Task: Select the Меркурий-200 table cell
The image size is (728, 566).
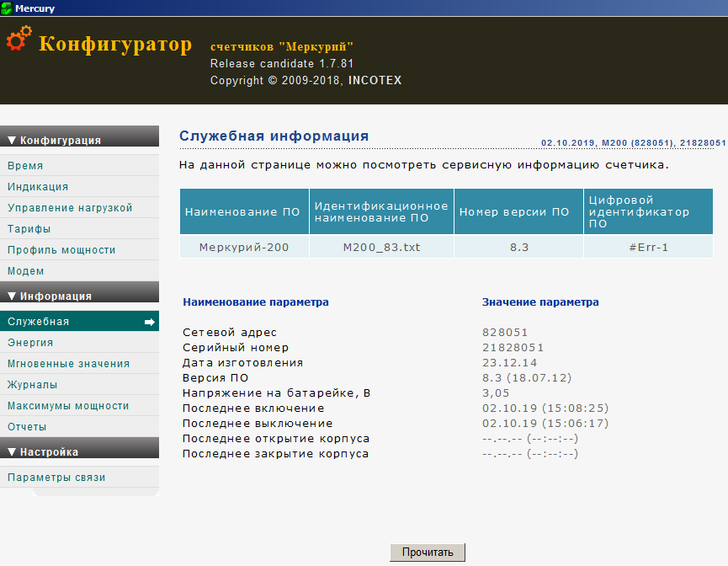Action: (244, 248)
